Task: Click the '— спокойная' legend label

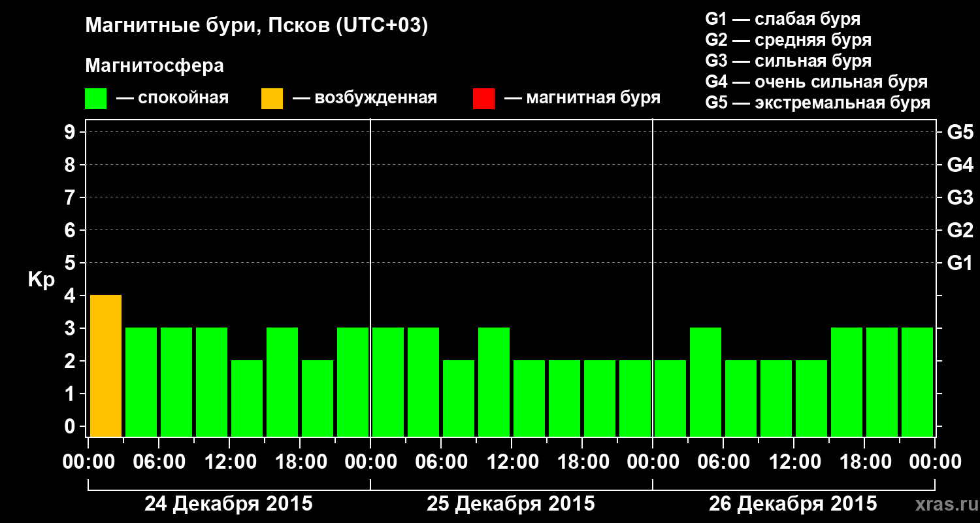Action: 172,98
